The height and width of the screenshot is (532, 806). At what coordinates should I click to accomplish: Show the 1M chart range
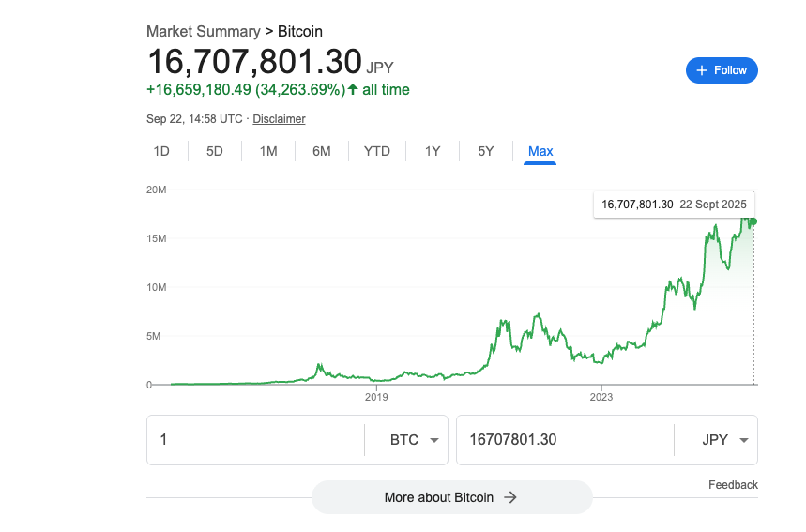click(268, 151)
